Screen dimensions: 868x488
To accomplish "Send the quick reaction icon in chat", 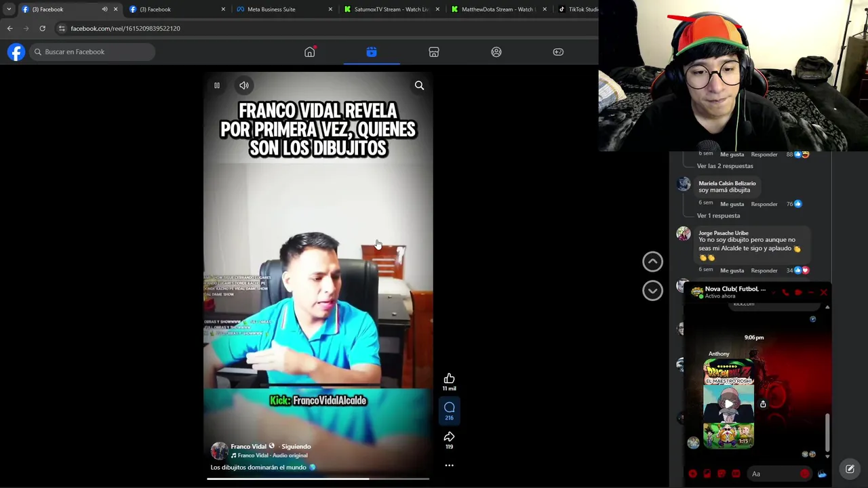I will 822,474.
